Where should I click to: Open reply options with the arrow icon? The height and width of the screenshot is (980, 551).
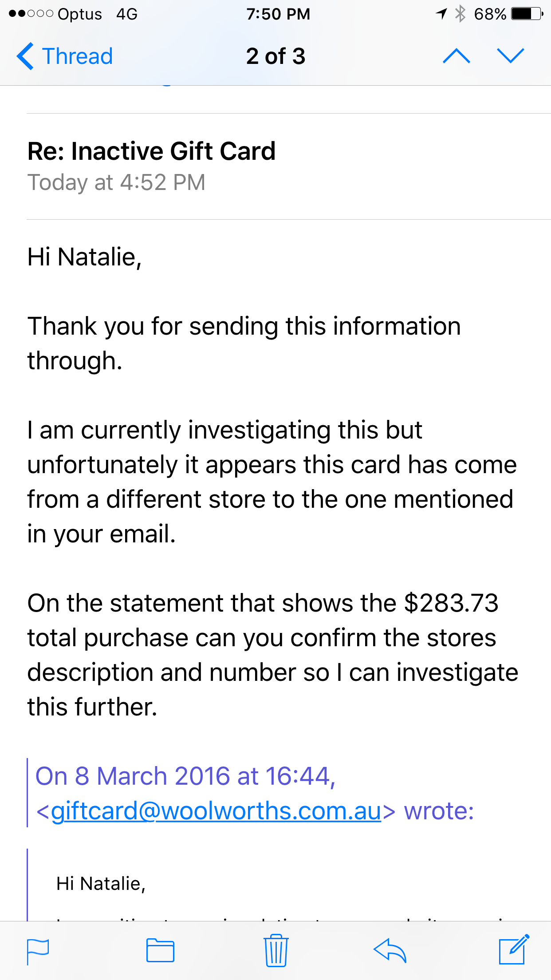click(390, 950)
